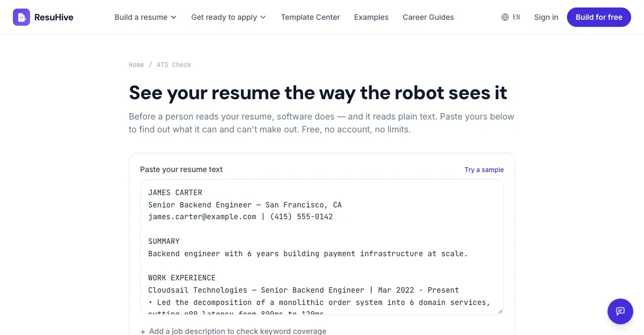
Task: Click the Sign in link
Action: [x=546, y=17]
